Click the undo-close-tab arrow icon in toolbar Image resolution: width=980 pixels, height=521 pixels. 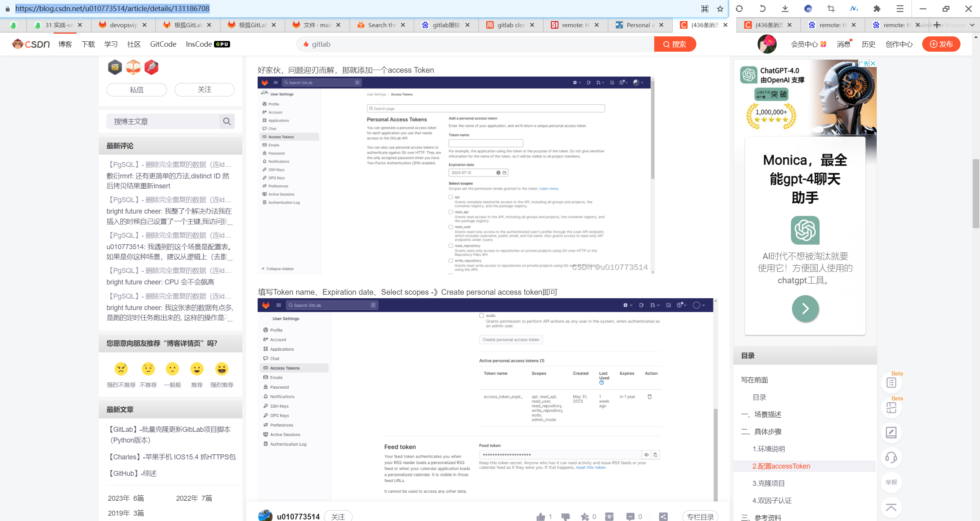coord(762,8)
